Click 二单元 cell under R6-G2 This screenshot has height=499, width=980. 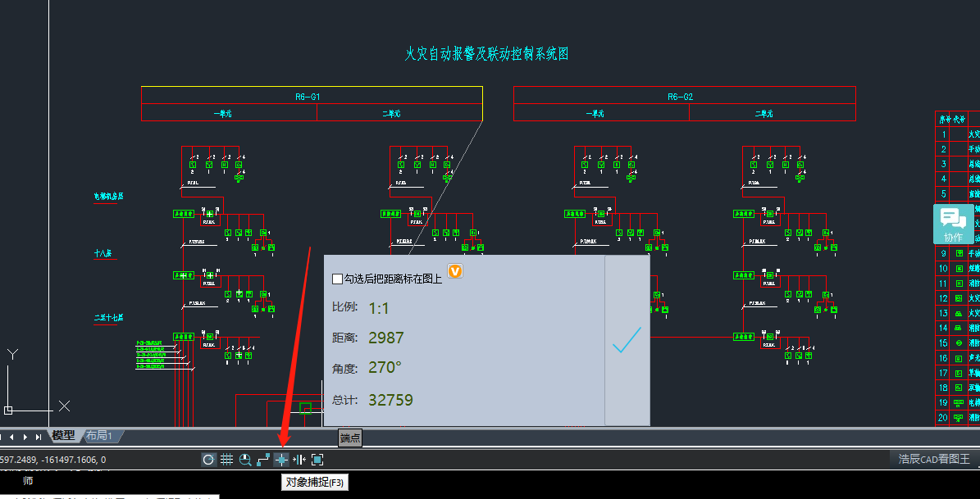click(x=773, y=112)
